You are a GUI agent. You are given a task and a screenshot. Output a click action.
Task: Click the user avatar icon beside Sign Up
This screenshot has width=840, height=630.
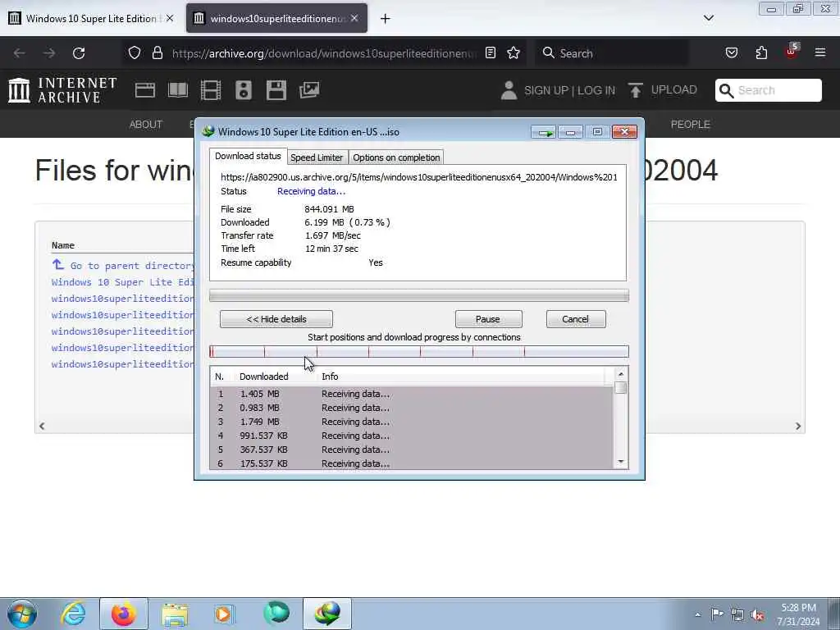click(x=509, y=90)
